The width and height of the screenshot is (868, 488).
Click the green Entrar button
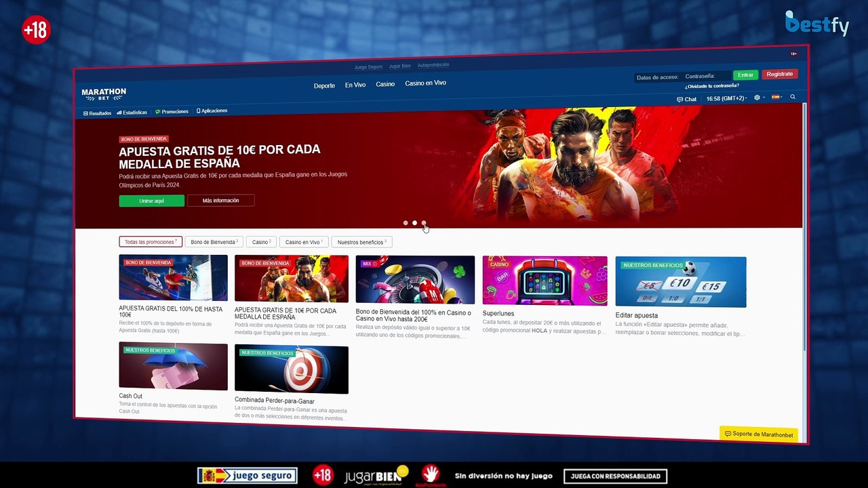tap(745, 75)
